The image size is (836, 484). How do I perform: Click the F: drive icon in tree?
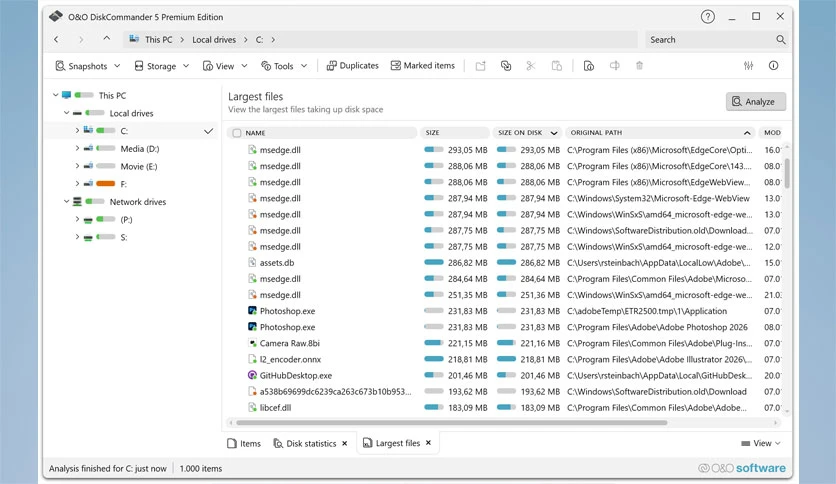pos(88,184)
